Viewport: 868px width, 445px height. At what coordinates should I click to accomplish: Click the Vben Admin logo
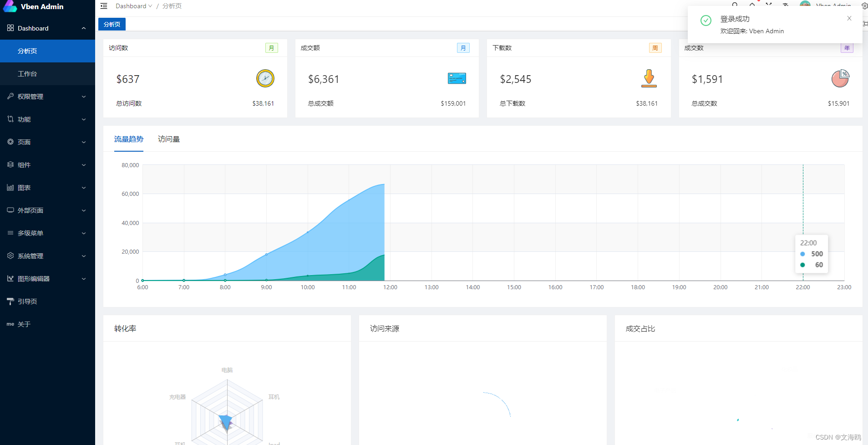[x=10, y=6]
